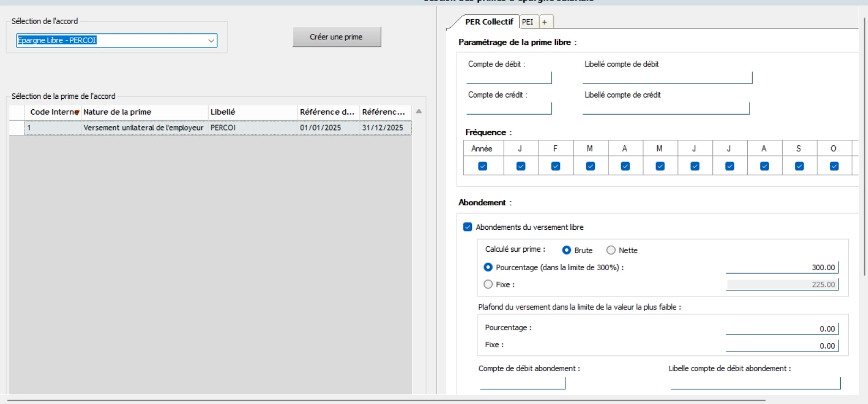The image size is (868, 404).
Task: Click the 225.00 fixed amount field
Action: [782, 284]
